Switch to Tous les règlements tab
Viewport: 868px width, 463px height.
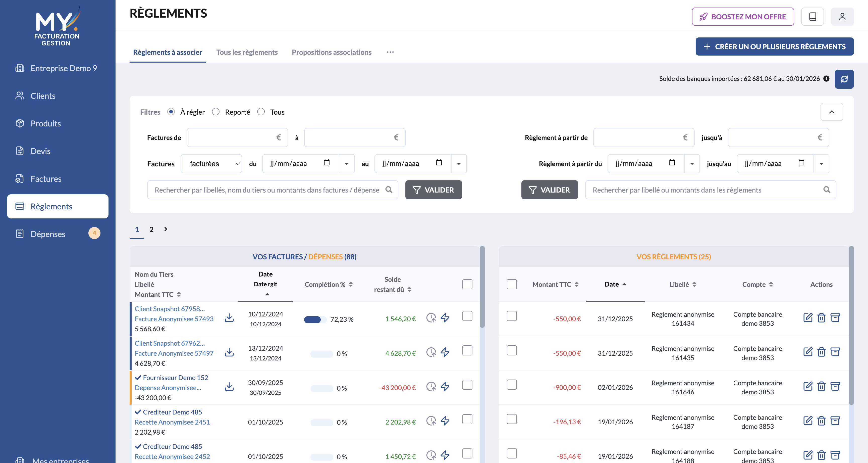click(247, 52)
